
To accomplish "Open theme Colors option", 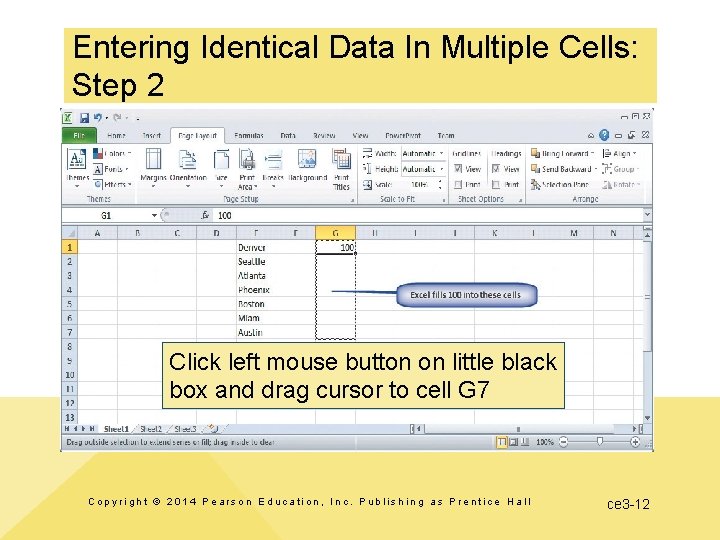I will [113, 153].
